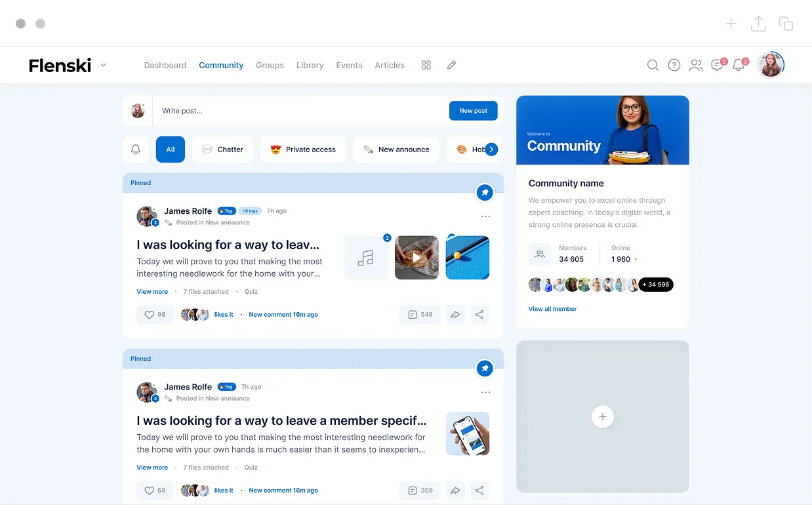Open three-dot menu on first post
The height and width of the screenshot is (505, 812).
click(x=485, y=216)
